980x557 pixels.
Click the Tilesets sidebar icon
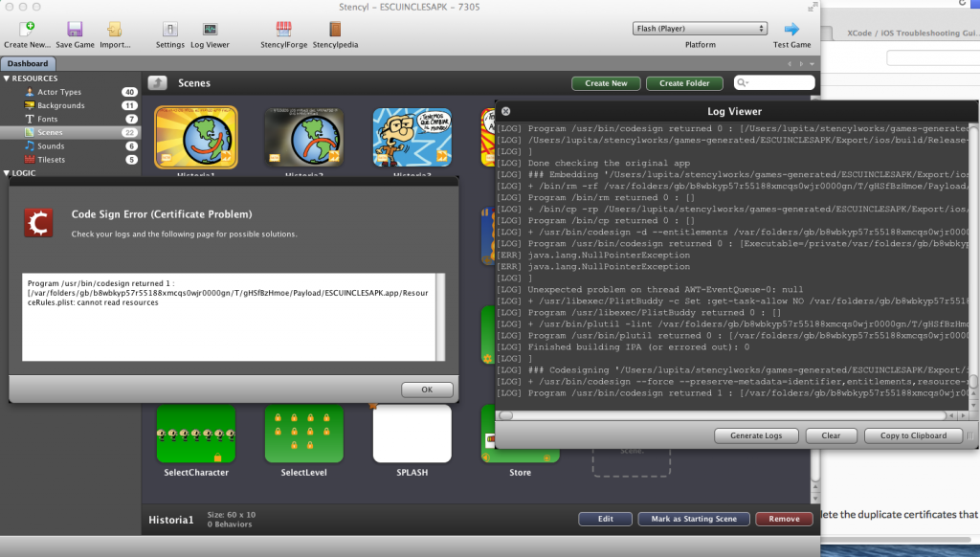pos(30,160)
